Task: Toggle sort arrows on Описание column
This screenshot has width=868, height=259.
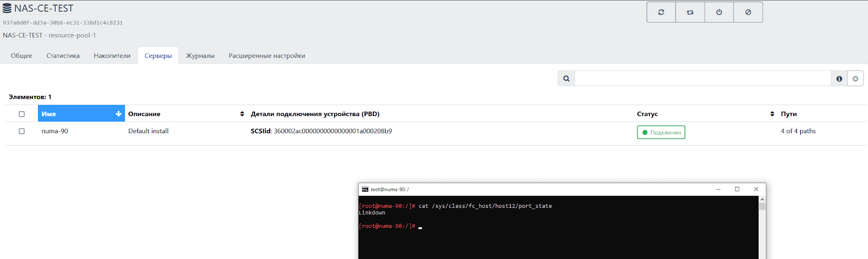Action: click(x=242, y=114)
